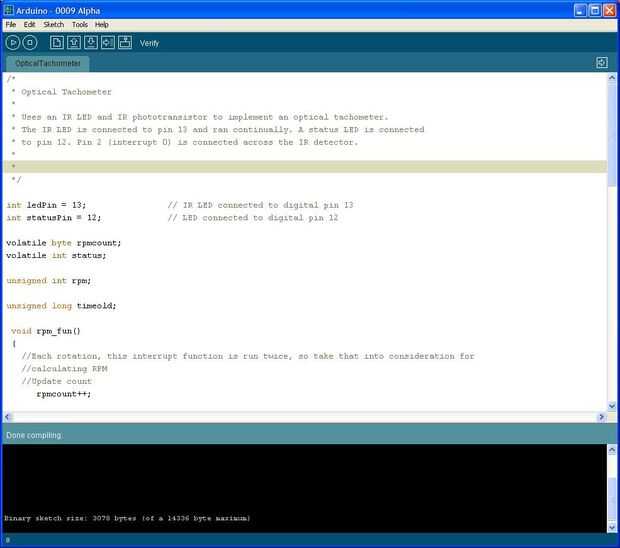
Task: Minimize the Arduino window
Action: tap(580, 10)
